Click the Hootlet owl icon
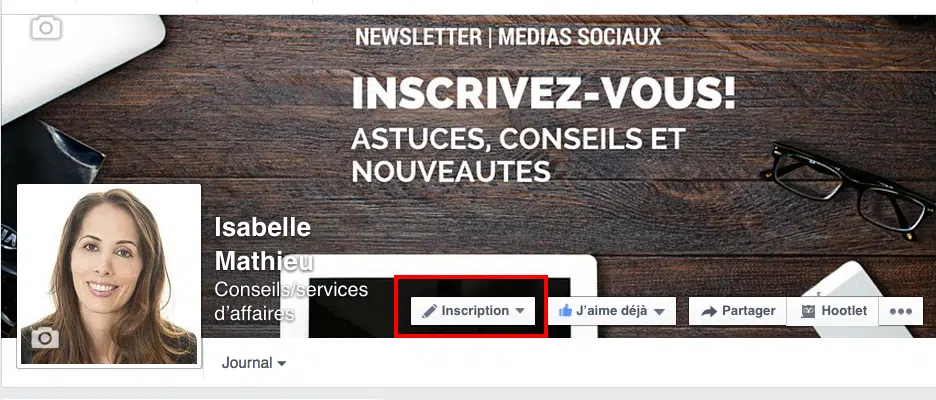The height and width of the screenshot is (400, 936). (x=808, y=311)
